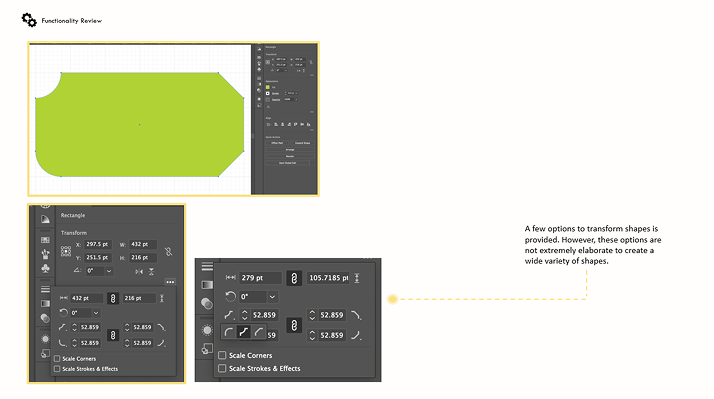
Task: Click the three-dot More Options button in Transform
Action: tap(170, 282)
